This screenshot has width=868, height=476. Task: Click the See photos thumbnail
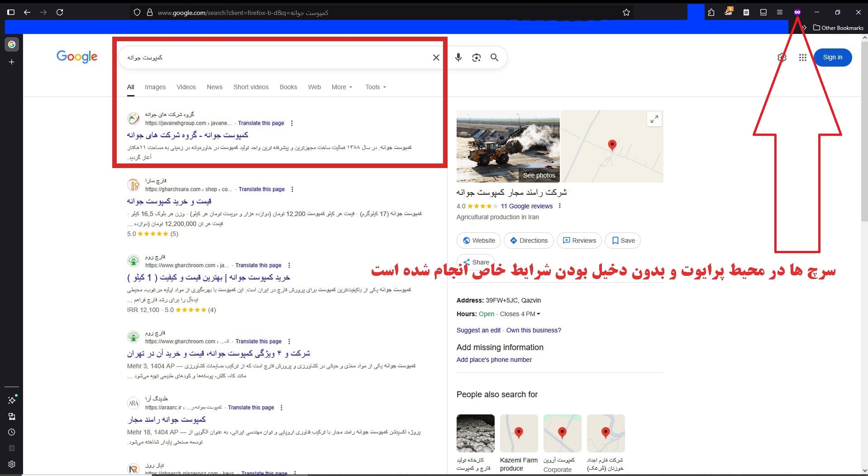(x=508, y=146)
